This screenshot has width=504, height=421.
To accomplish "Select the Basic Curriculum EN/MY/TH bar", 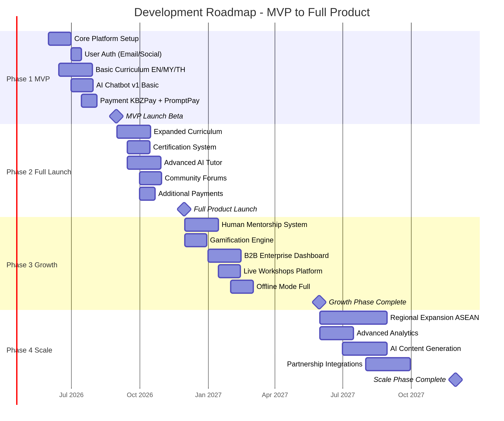I will point(75,70).
